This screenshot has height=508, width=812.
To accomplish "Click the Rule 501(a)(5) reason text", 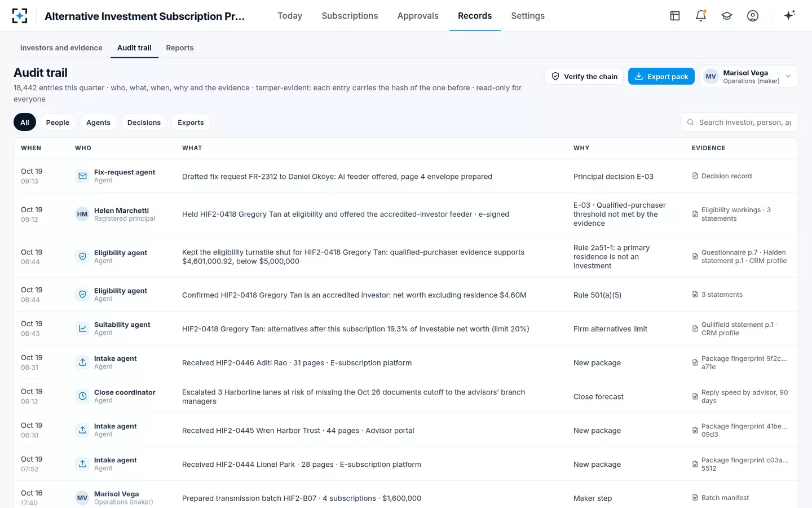I will (x=597, y=295).
